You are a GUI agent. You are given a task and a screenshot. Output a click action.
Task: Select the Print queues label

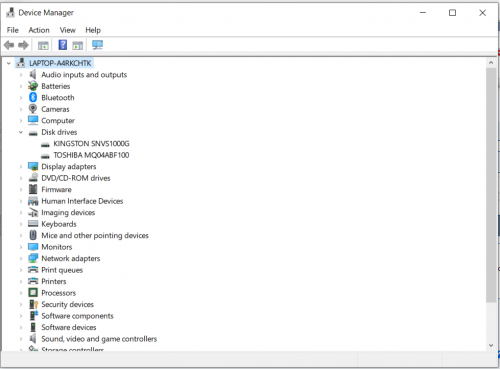click(62, 270)
